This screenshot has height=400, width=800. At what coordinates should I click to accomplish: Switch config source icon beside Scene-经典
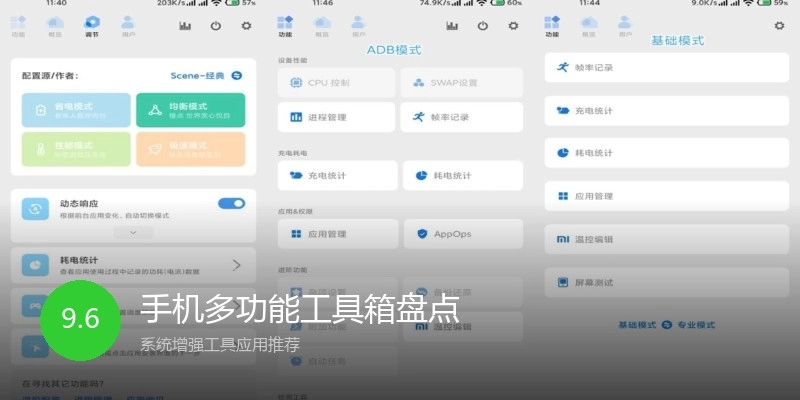pos(237,76)
